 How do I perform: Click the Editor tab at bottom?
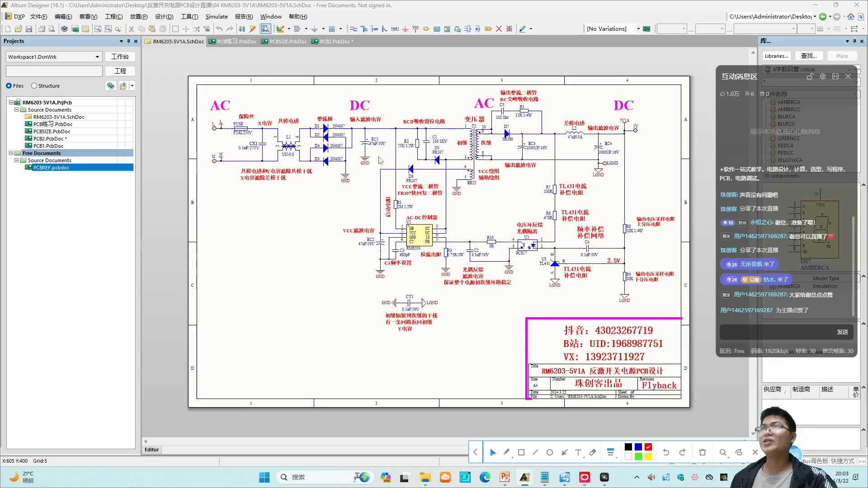pyautogui.click(x=151, y=450)
